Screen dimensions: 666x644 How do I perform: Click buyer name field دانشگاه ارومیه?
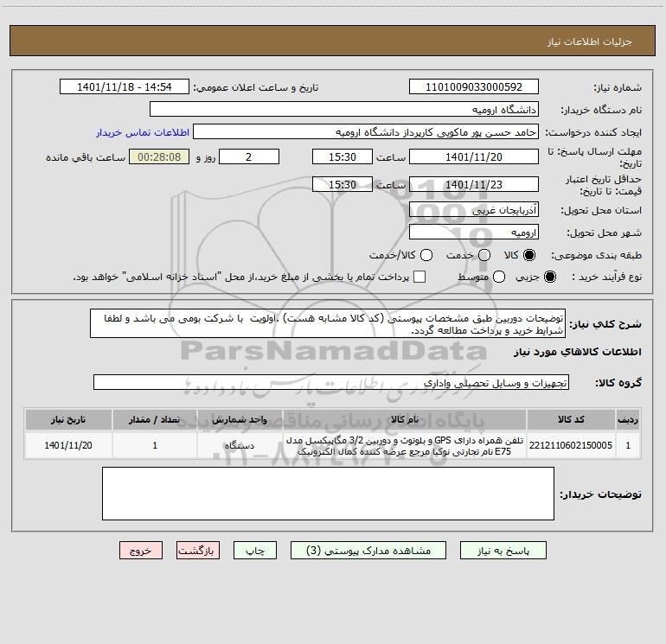click(344, 109)
